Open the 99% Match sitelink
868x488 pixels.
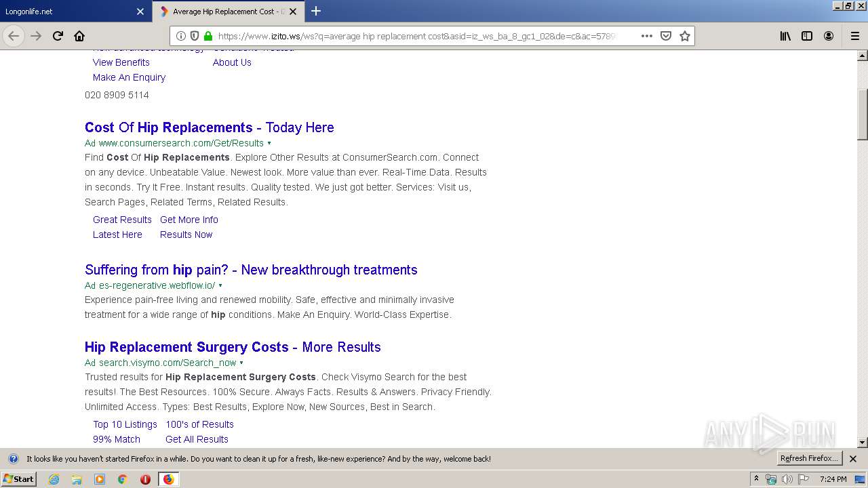(x=117, y=439)
